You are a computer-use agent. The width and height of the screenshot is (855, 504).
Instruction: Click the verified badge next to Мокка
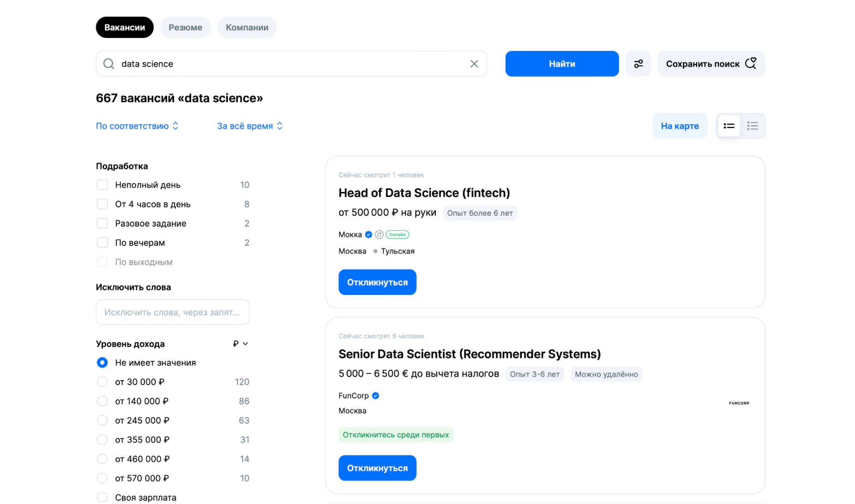coord(368,234)
